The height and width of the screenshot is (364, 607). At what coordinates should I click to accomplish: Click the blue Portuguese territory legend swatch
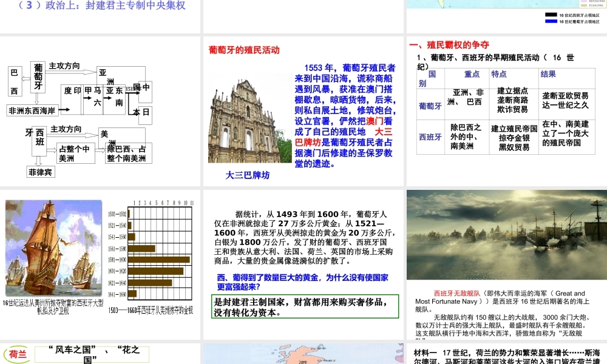pyautogui.click(x=551, y=21)
